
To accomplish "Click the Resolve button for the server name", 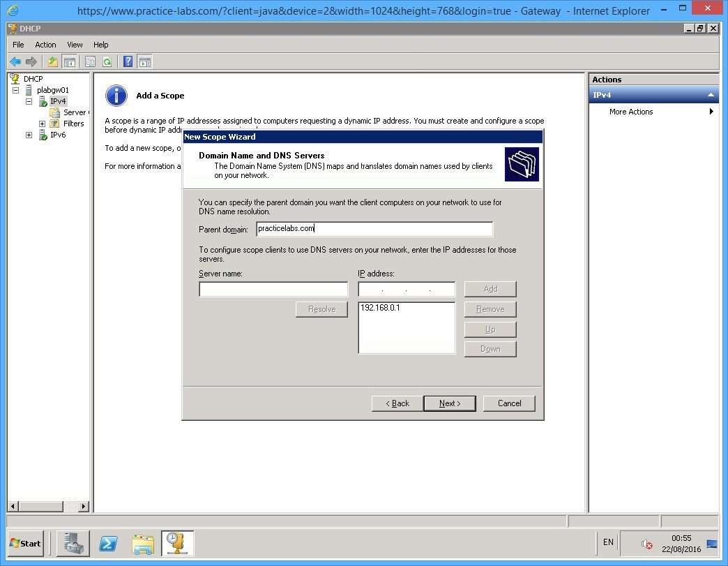I will 321,309.
